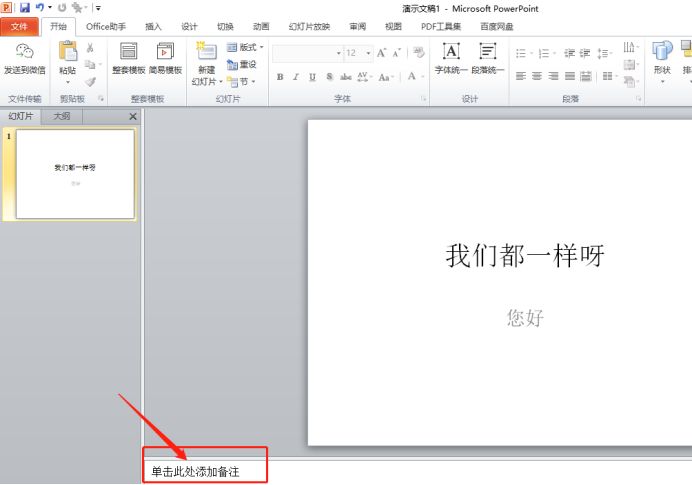Open the 设计 ribbon tab
This screenshot has width=692, height=485.
tap(189, 26)
